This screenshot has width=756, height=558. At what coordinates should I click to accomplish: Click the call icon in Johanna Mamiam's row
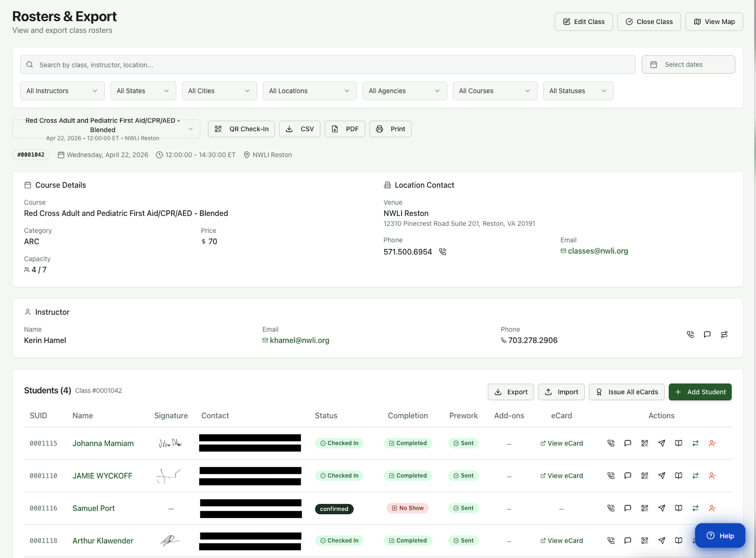610,443
